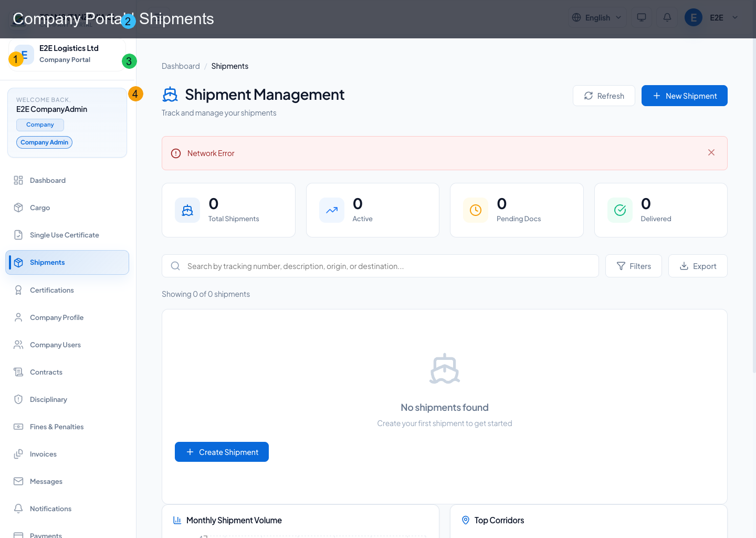
Task: Click the globe icon beside English
Action: click(576, 17)
